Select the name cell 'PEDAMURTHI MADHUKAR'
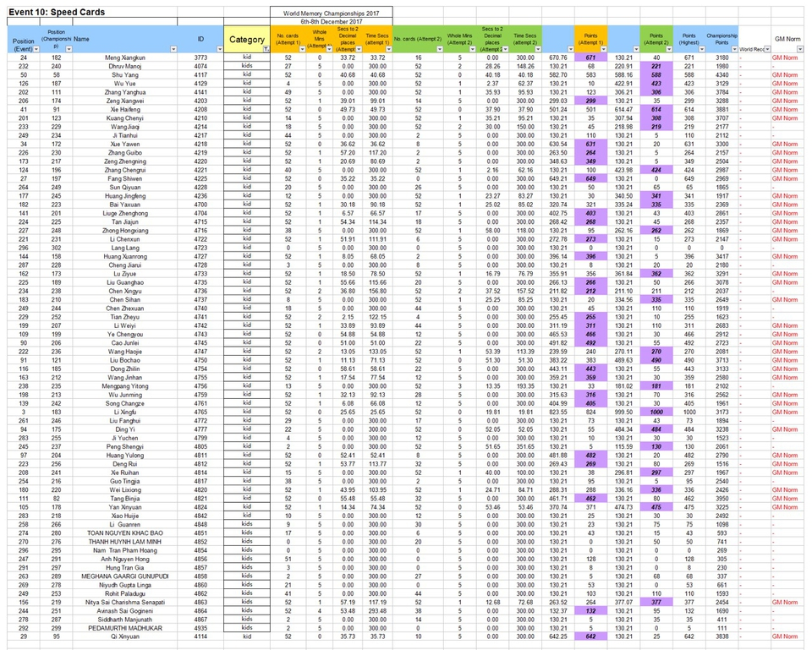The width and height of the screenshot is (812, 650). (125, 628)
